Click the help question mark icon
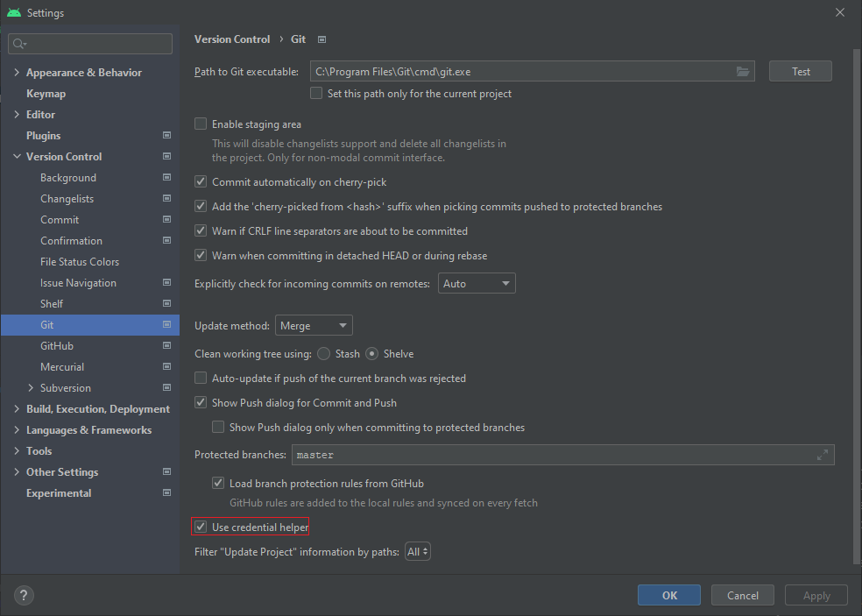The height and width of the screenshot is (616, 862). [23, 595]
